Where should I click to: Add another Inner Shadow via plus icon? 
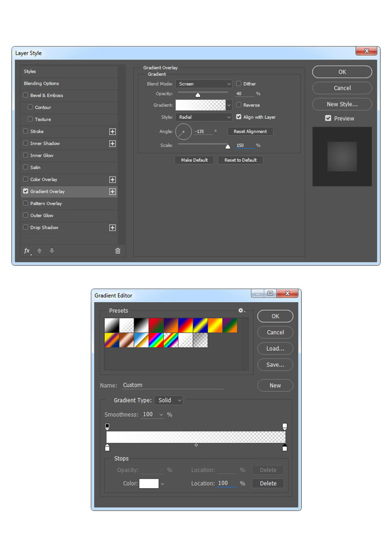coord(112,143)
